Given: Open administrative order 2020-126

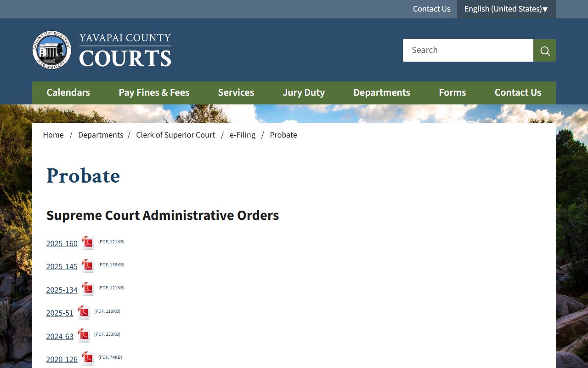Looking at the screenshot, I should 62,359.
